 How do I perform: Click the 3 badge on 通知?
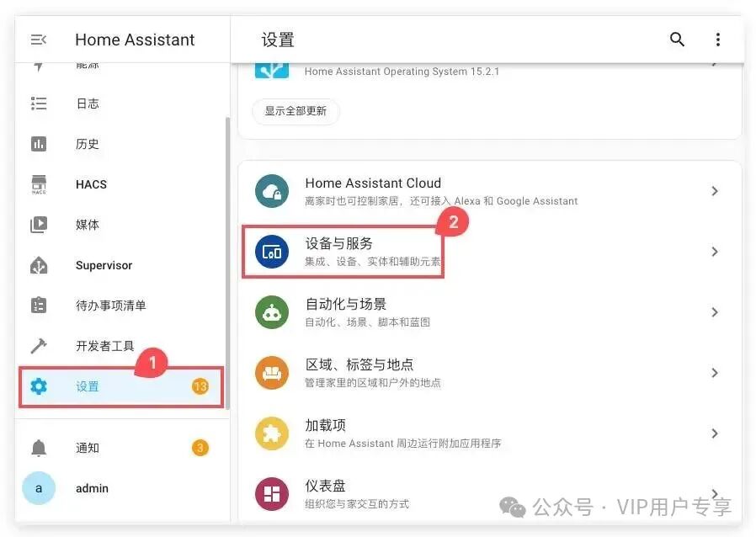pos(200,448)
